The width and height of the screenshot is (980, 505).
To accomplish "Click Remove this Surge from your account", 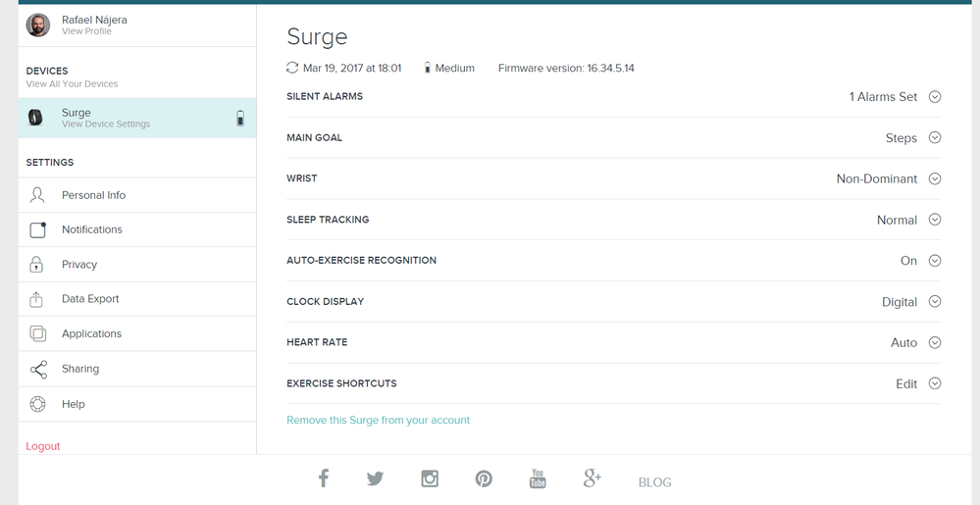I will (378, 420).
